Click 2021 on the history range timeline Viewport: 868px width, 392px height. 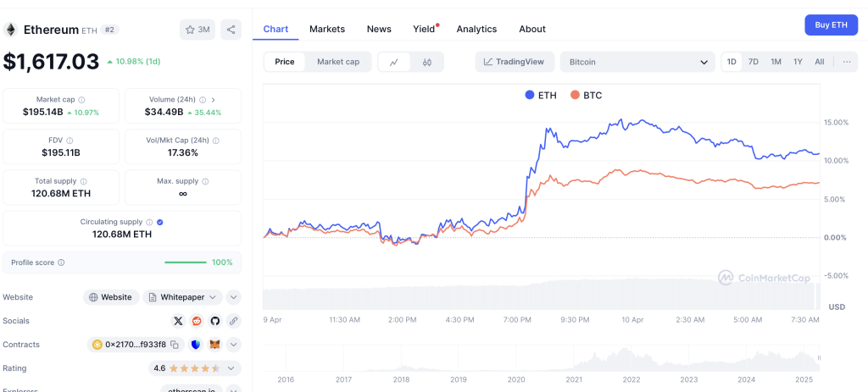(574, 379)
